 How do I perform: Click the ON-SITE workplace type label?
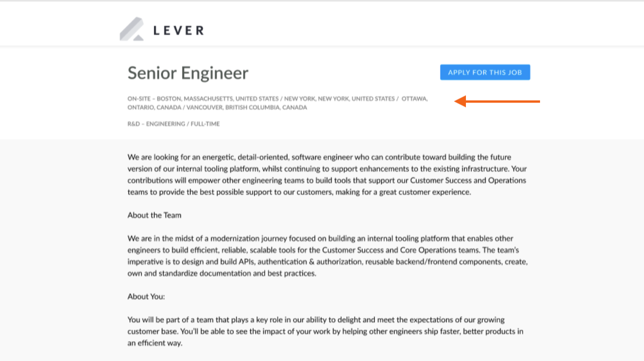click(139, 99)
